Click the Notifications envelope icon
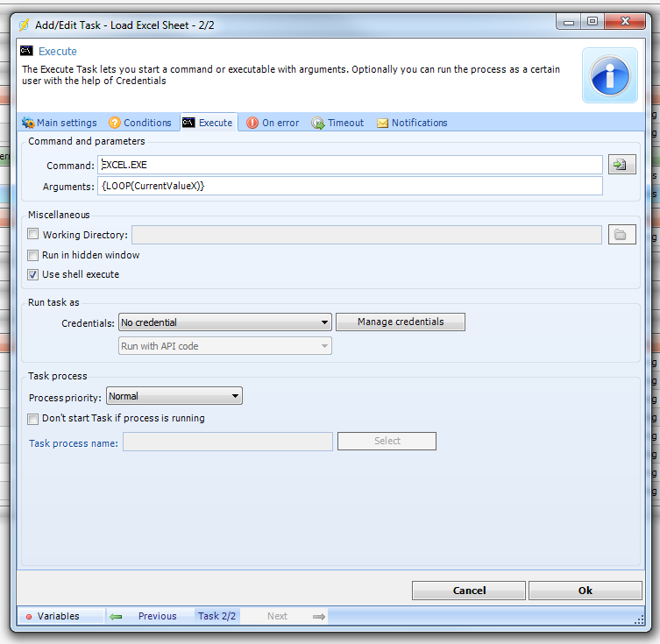This screenshot has height=644, width=660. [x=382, y=124]
